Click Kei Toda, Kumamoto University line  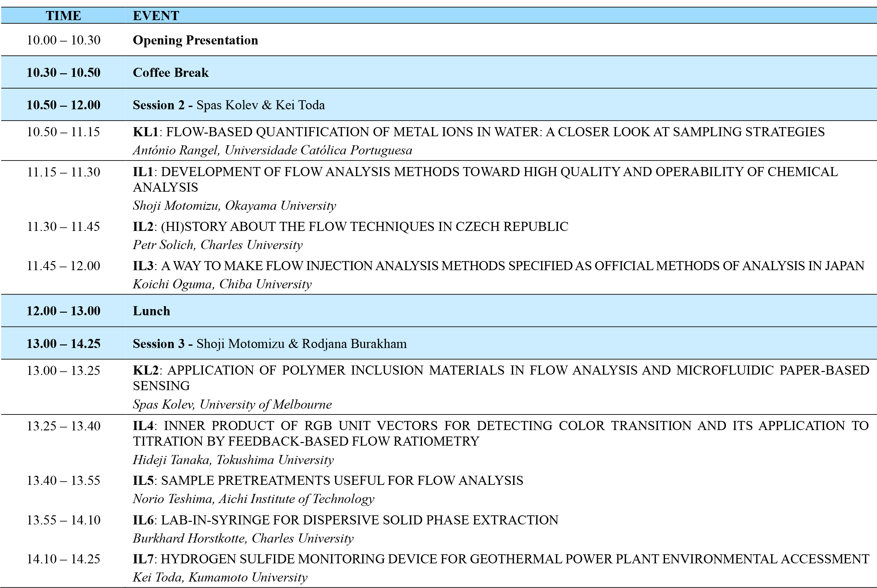[x=220, y=577]
